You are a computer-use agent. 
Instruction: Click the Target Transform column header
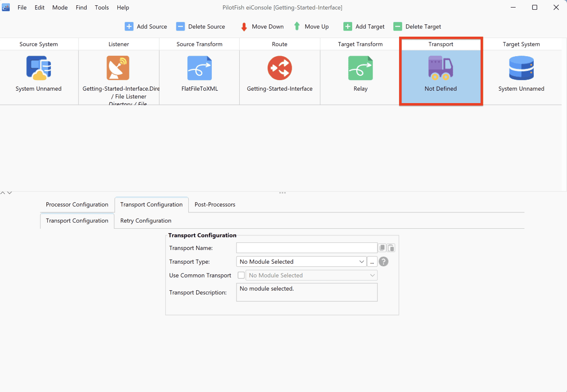[x=360, y=44]
